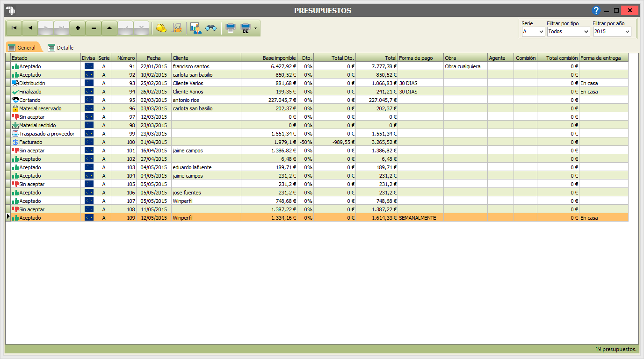Click the Forma de entrega column header

604,58
